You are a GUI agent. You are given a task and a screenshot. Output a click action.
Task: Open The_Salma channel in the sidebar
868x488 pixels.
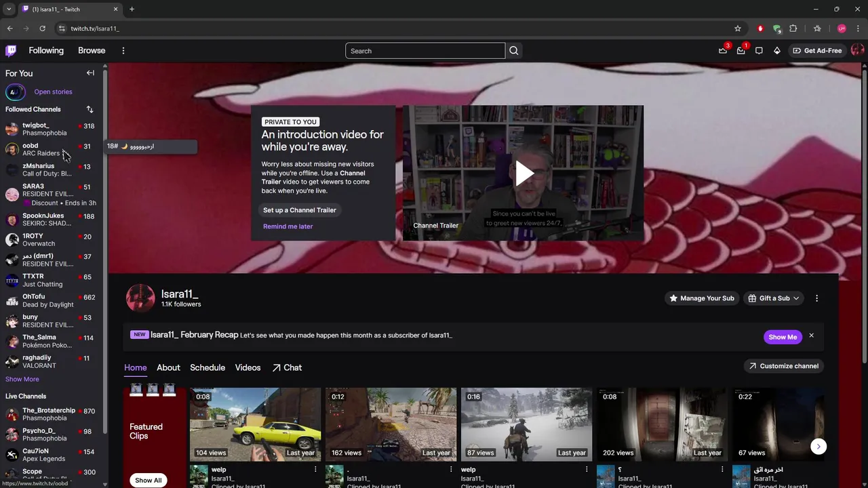[x=51, y=341]
